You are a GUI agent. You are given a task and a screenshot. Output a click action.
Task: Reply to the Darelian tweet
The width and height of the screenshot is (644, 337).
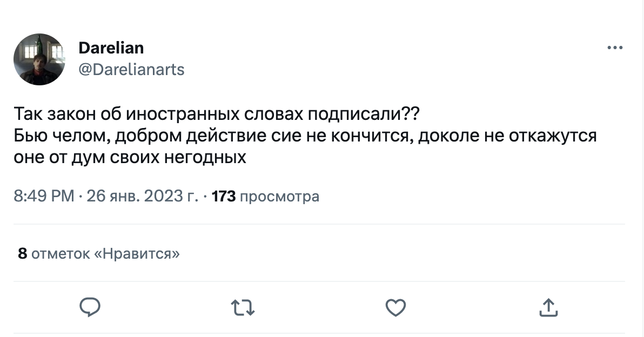(x=90, y=307)
